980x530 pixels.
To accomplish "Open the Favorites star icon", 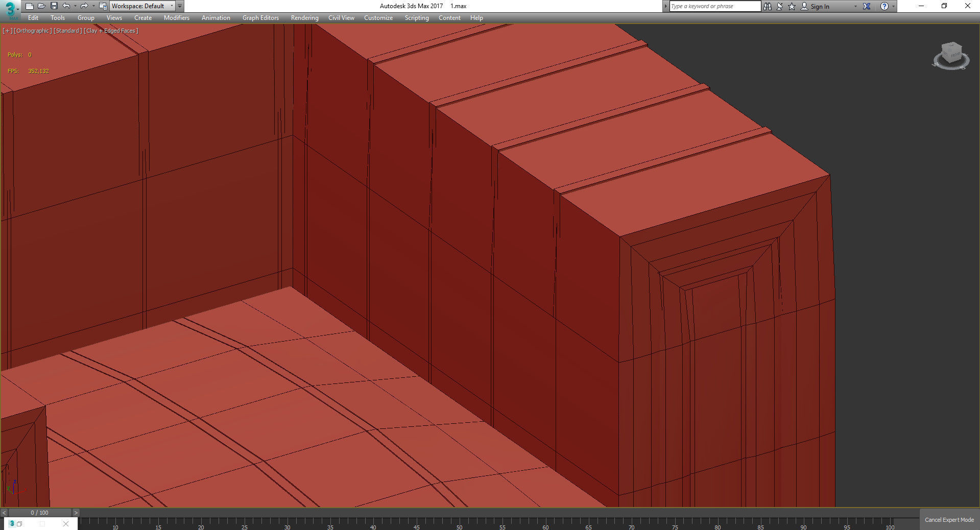I will click(x=792, y=6).
